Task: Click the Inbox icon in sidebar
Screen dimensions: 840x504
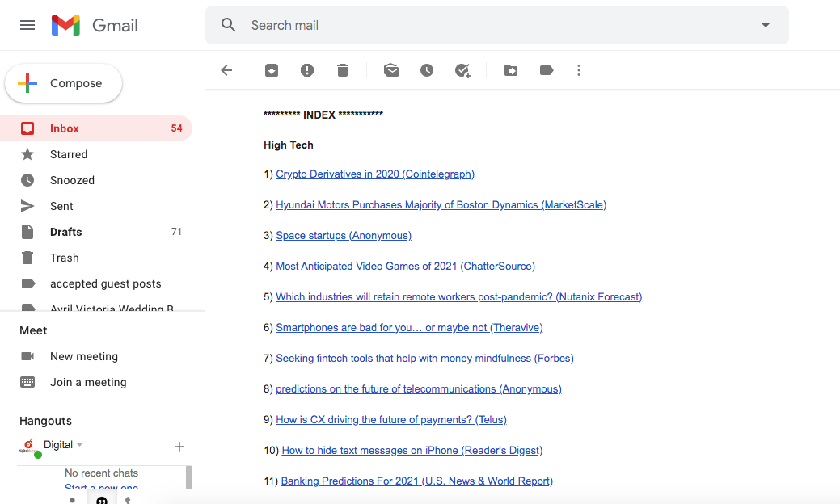Action: tap(27, 128)
